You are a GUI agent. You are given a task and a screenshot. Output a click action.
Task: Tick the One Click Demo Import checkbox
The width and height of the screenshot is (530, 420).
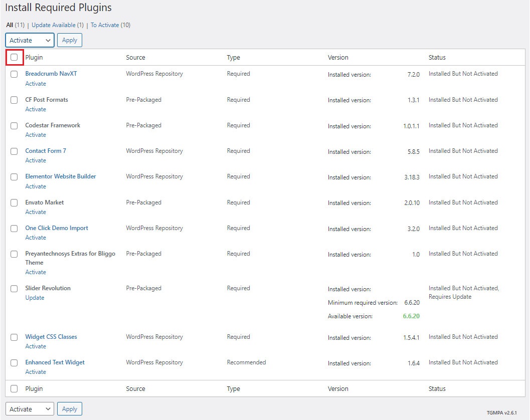tap(14, 229)
